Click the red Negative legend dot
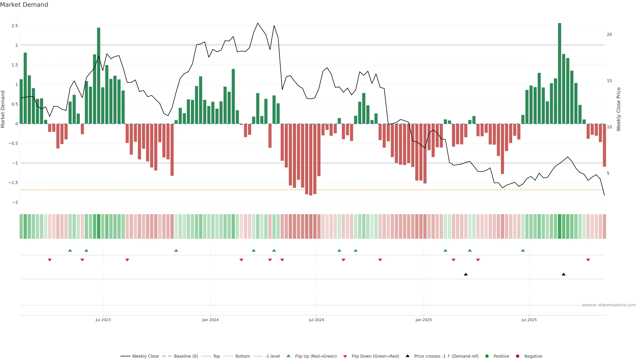This screenshot has height=362, width=644. pyautogui.click(x=518, y=356)
